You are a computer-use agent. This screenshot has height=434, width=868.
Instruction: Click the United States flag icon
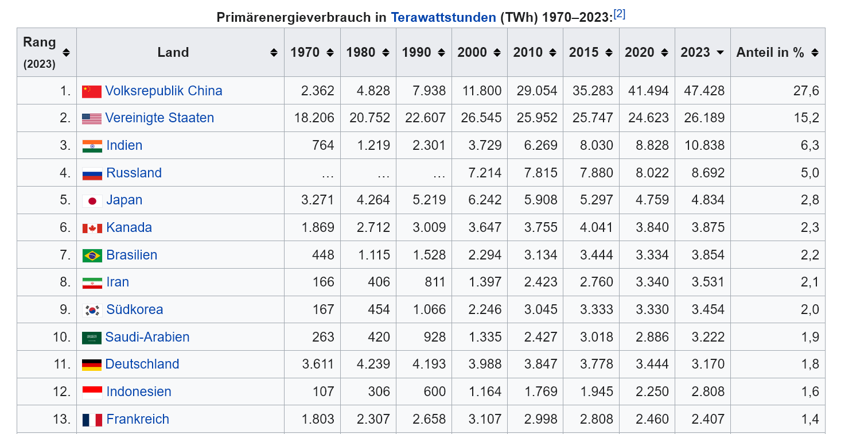point(92,118)
